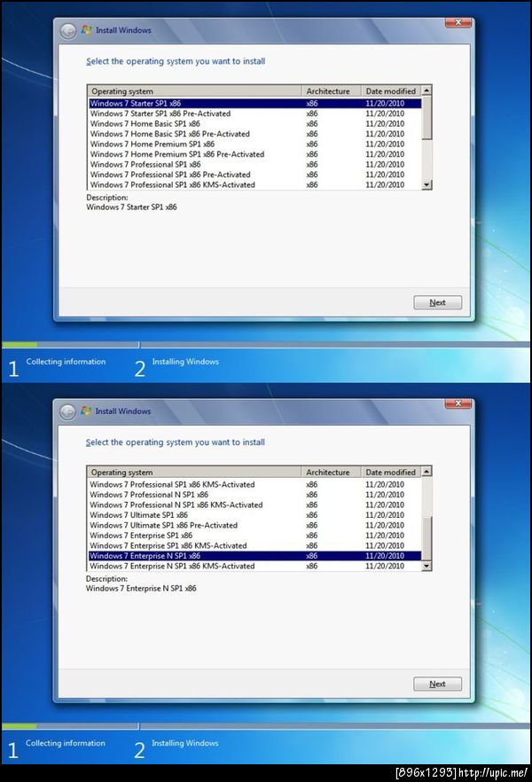This screenshot has width=532, height=782.
Task: Select Windows 7 Enterprise N SP1 x86 KMS-Activated
Action: (x=254, y=566)
